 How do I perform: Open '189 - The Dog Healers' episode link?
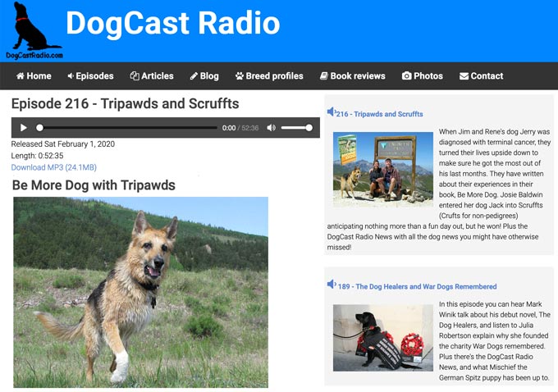[418, 287]
